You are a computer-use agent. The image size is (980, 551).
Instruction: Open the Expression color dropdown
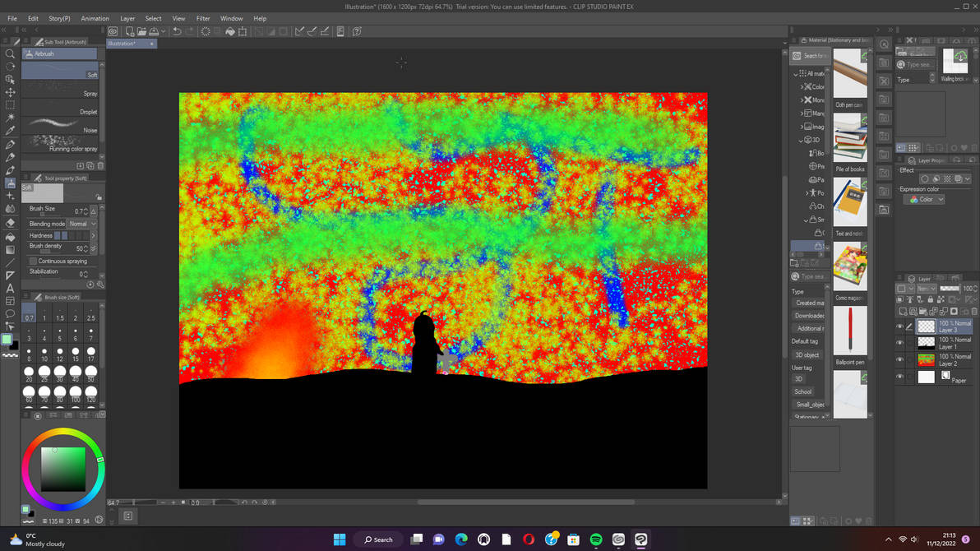tap(925, 199)
